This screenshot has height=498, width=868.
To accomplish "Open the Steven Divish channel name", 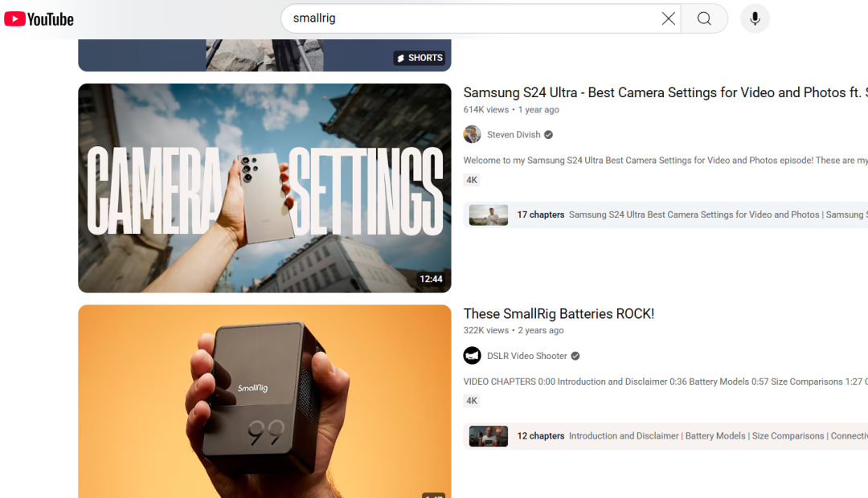I will point(514,134).
